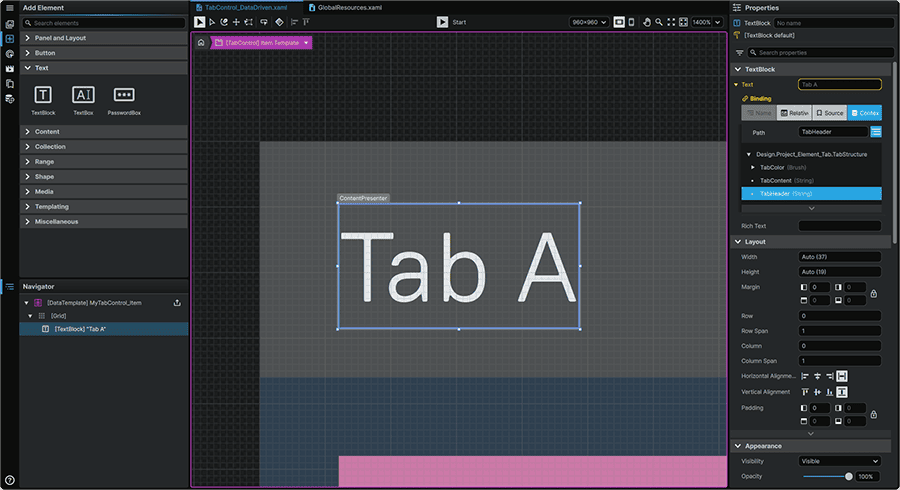Activate the Zoom magnifier tool
This screenshot has height=490, width=900.
pos(659,22)
